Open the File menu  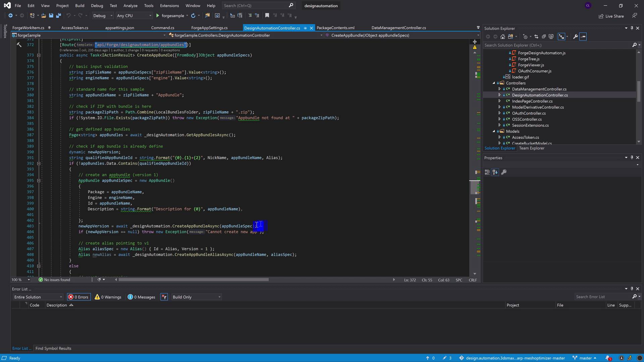pyautogui.click(x=18, y=5)
